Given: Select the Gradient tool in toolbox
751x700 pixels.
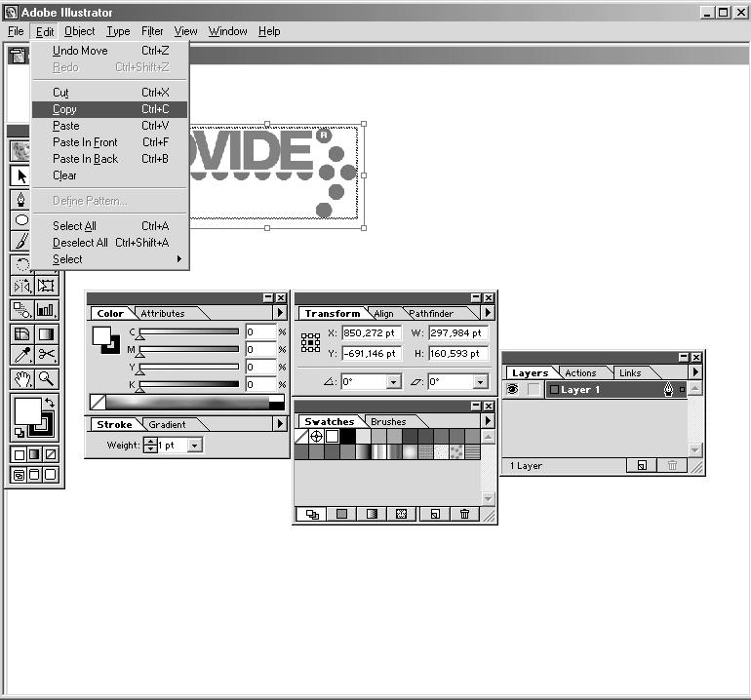Looking at the screenshot, I should pyautogui.click(x=47, y=333).
